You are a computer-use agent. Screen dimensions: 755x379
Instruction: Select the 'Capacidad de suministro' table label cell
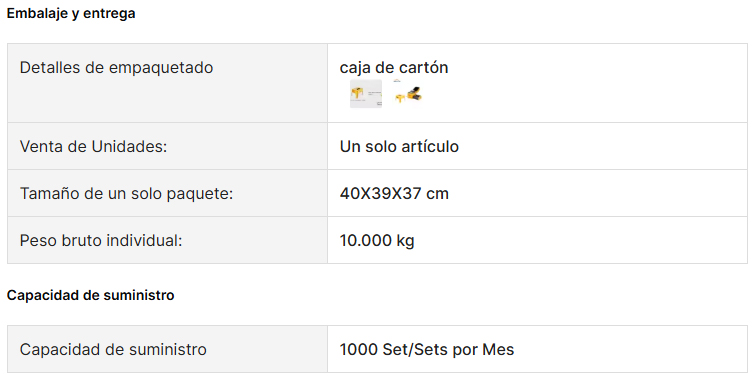point(168,349)
